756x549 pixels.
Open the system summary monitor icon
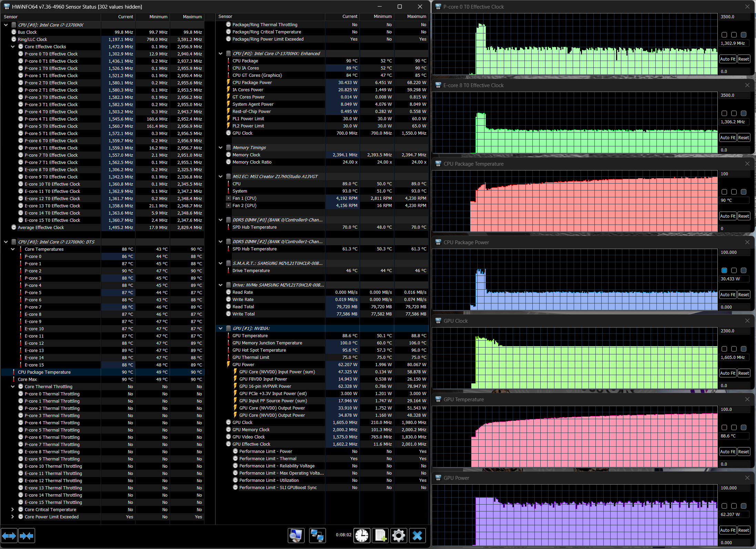(296, 536)
